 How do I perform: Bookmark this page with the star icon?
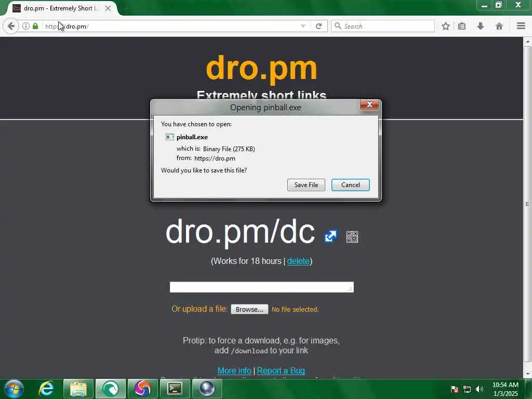445,26
